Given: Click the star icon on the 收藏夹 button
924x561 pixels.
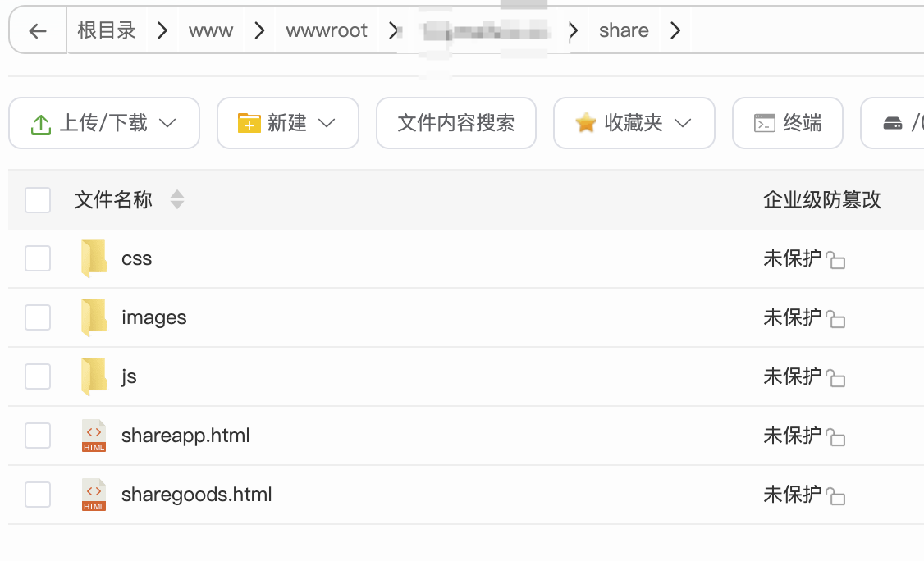Looking at the screenshot, I should coord(585,122).
